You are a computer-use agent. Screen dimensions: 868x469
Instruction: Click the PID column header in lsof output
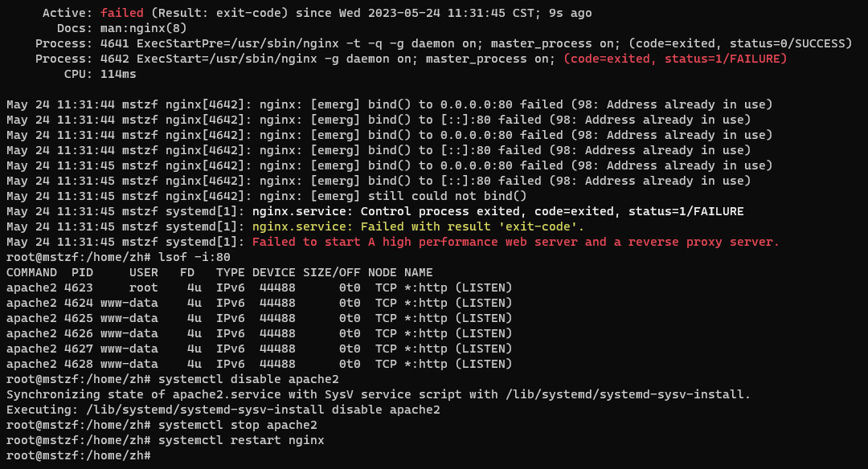[82, 273]
